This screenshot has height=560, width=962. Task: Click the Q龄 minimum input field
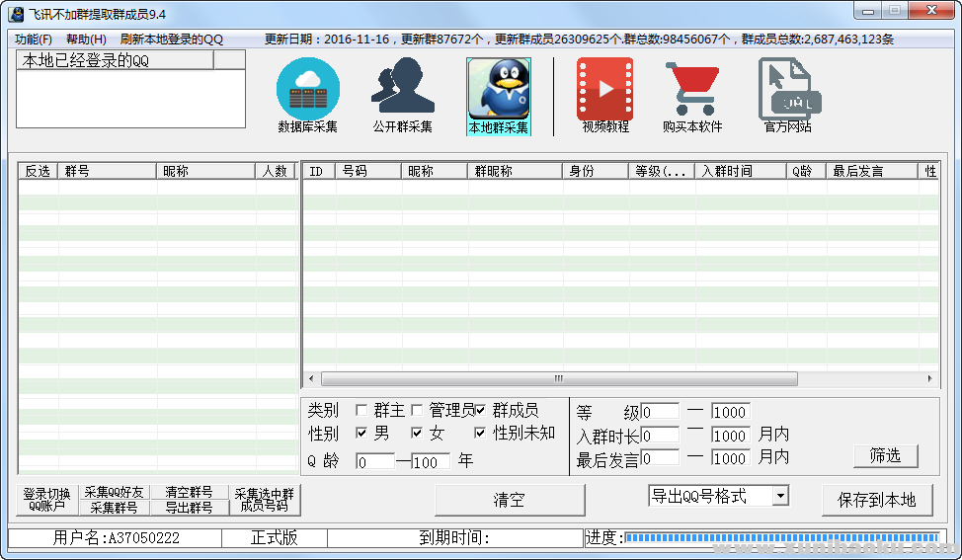coord(374,462)
